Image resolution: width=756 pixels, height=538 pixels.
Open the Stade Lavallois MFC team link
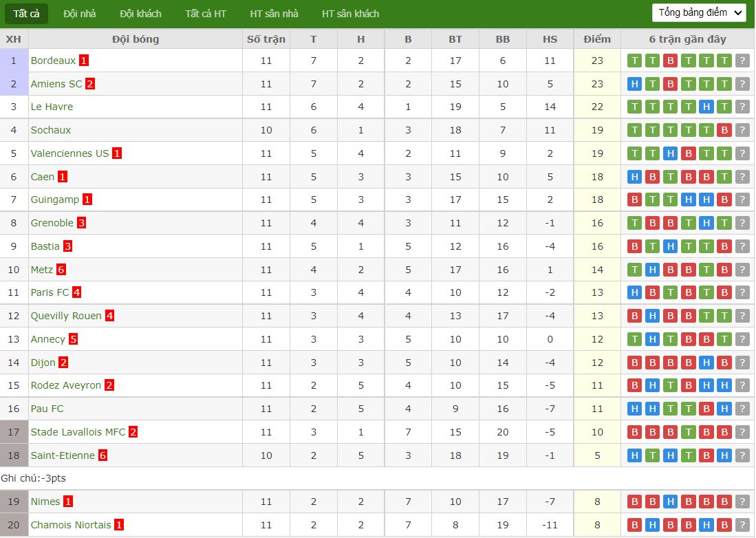pos(78,432)
